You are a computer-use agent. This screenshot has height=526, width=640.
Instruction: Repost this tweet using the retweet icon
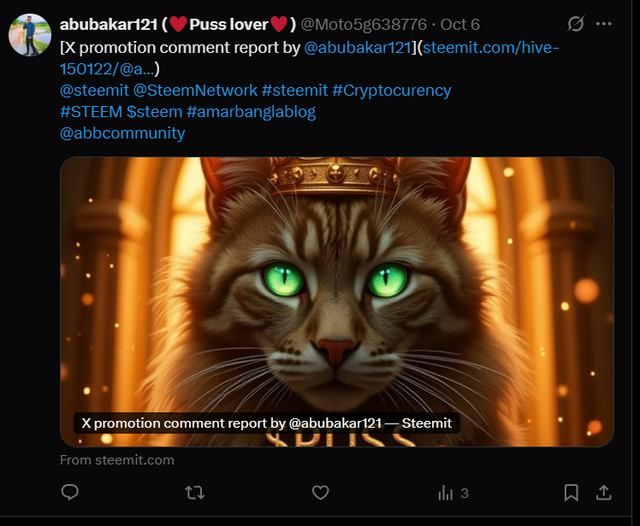pyautogui.click(x=195, y=492)
